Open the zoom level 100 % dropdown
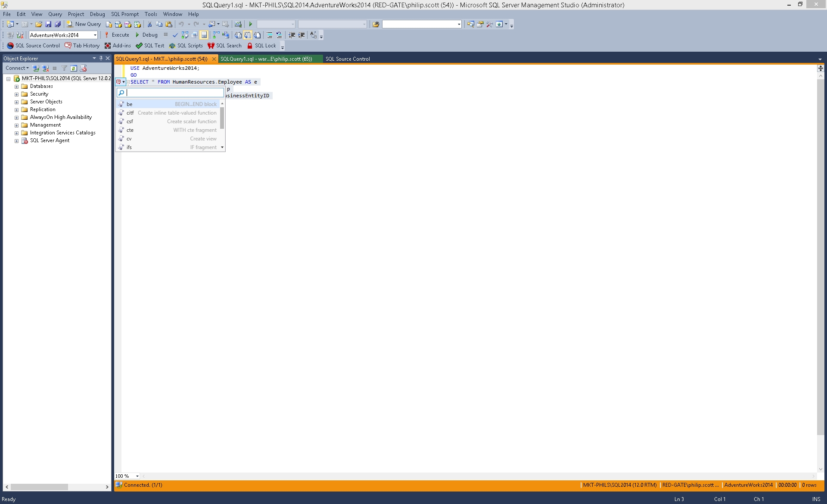 [137, 476]
